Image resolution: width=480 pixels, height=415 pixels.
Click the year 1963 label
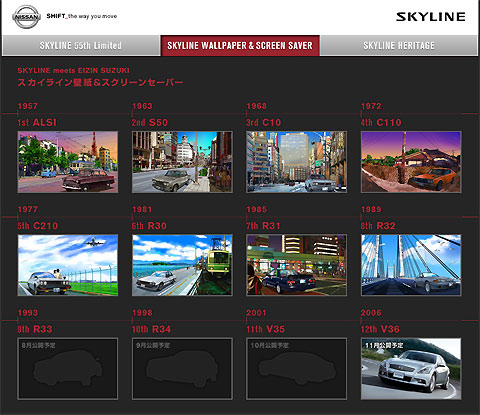[x=142, y=106]
